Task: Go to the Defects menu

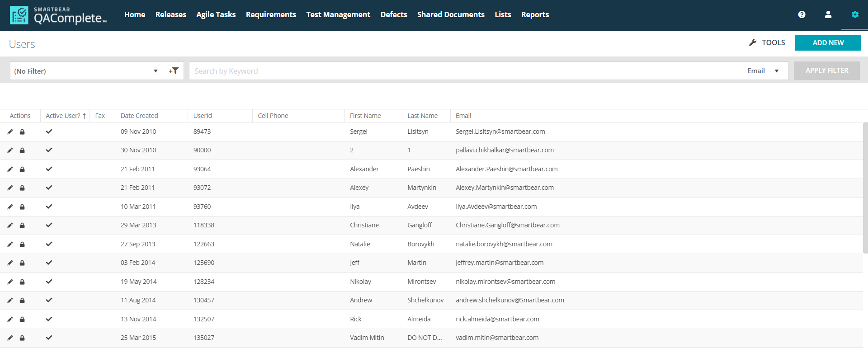Action: coord(393,14)
